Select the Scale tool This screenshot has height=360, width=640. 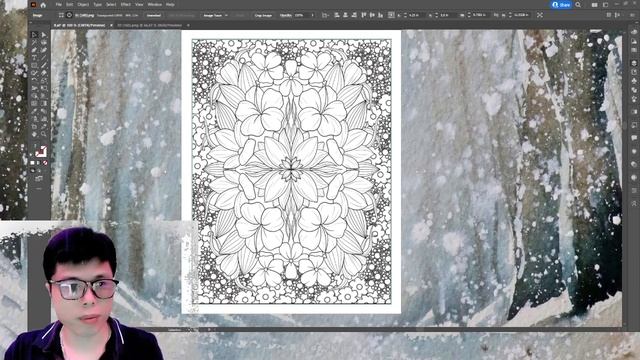click(44, 80)
